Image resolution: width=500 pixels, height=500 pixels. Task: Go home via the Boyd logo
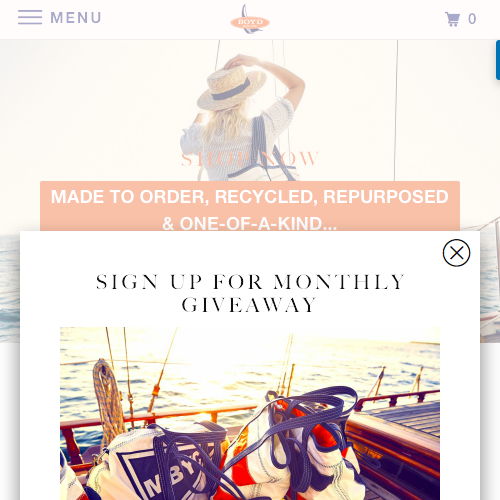pos(250,19)
